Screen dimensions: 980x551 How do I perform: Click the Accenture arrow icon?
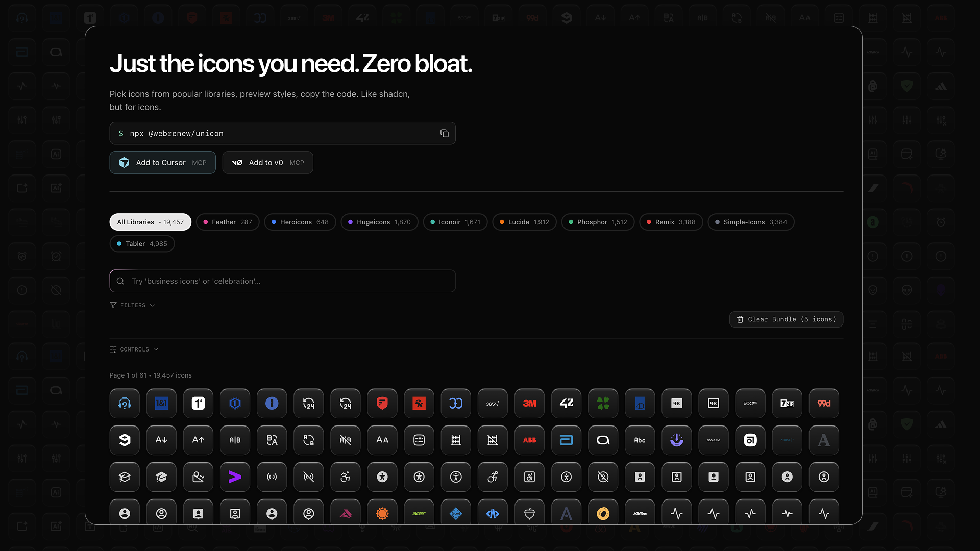click(x=235, y=477)
